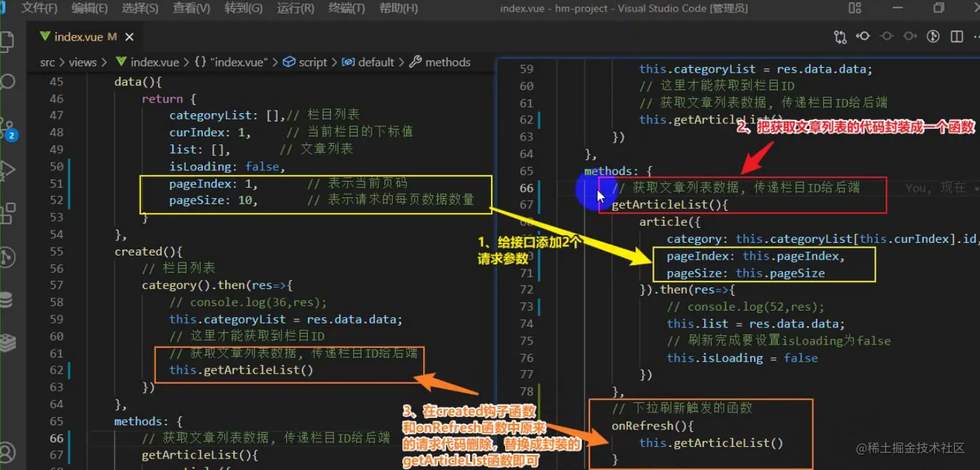Open the compare changes git icon

click(840, 37)
